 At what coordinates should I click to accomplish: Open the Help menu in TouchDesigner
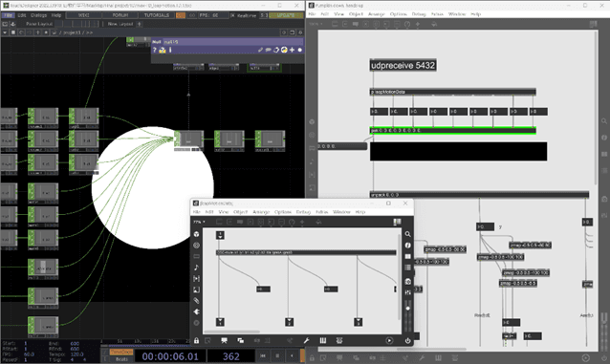56,15
